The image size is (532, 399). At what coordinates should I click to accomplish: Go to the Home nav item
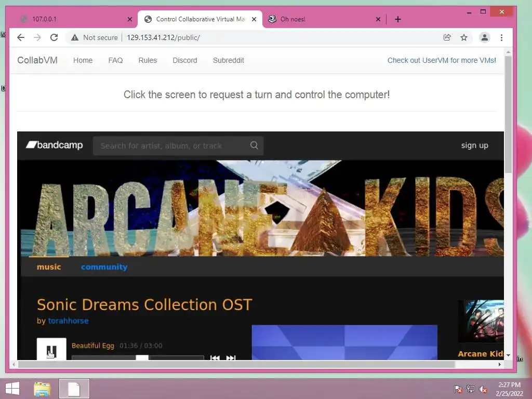click(83, 60)
